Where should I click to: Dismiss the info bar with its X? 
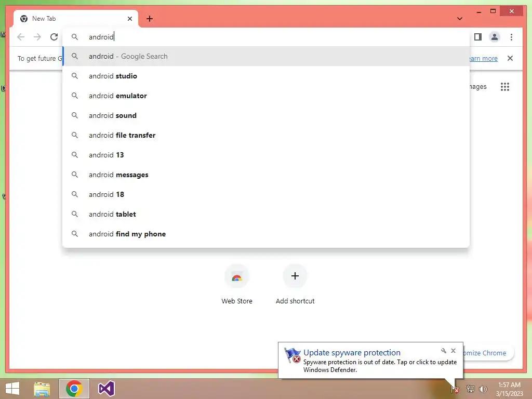[510, 58]
